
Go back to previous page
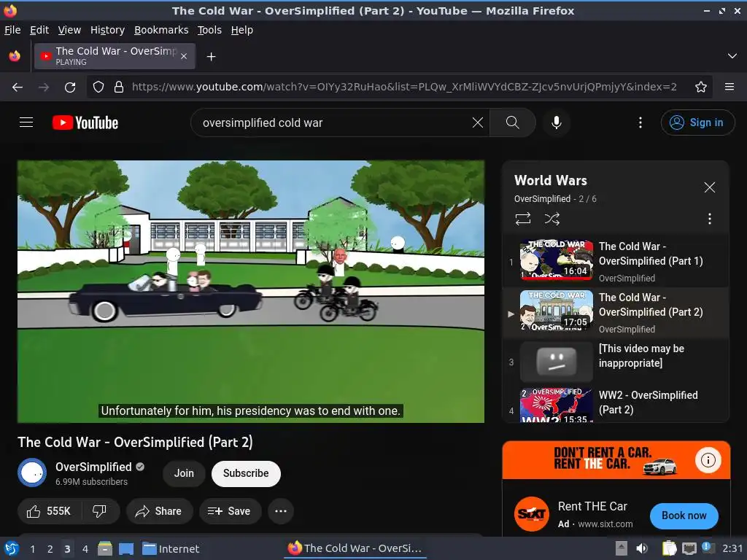[18, 87]
